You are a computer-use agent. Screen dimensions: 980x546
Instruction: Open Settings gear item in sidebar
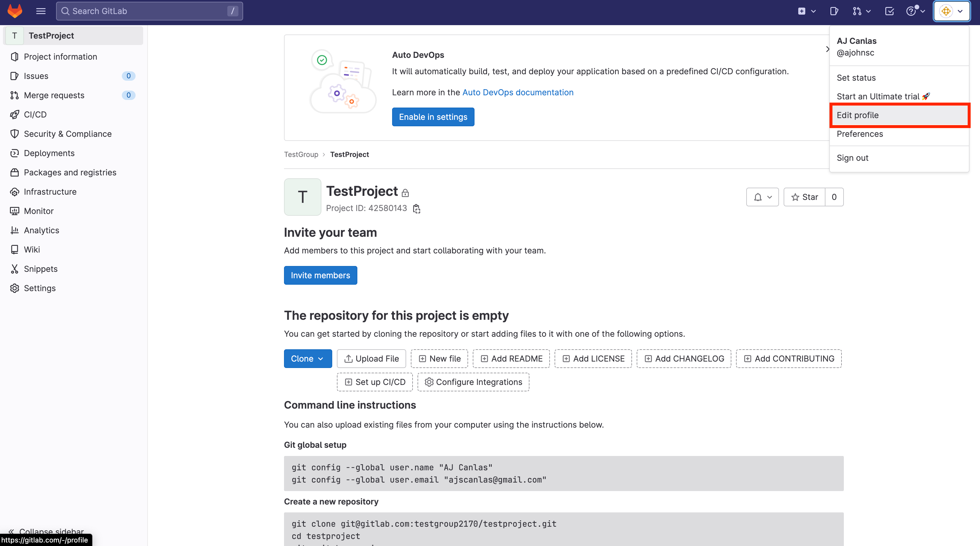click(x=39, y=288)
